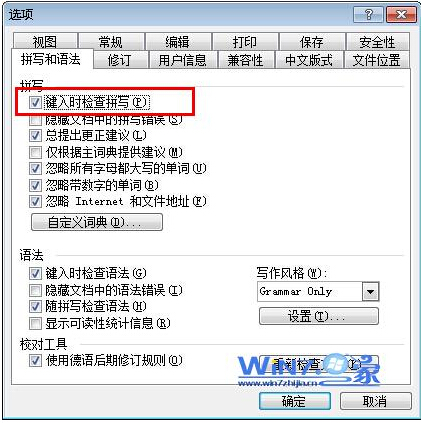Click 取消 to cancel

click(376, 401)
